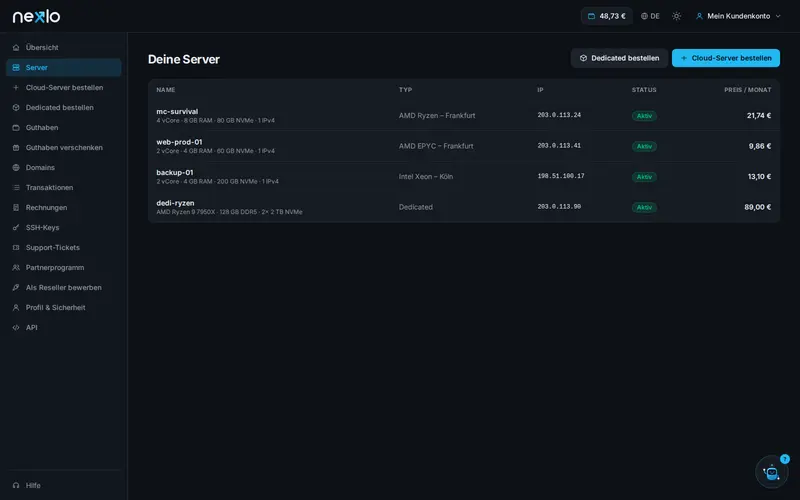Viewport: 800px width, 500px height.
Task: Select Server in the sidebar
Action: pos(64,67)
